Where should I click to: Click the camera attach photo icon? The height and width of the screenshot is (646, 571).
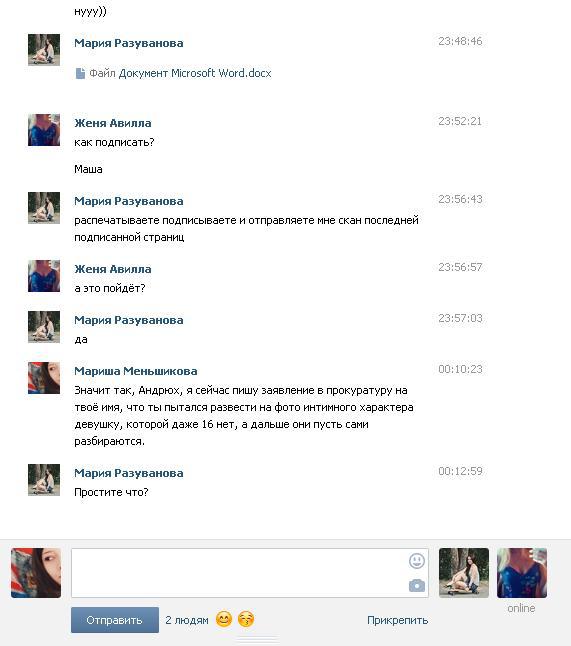(417, 585)
